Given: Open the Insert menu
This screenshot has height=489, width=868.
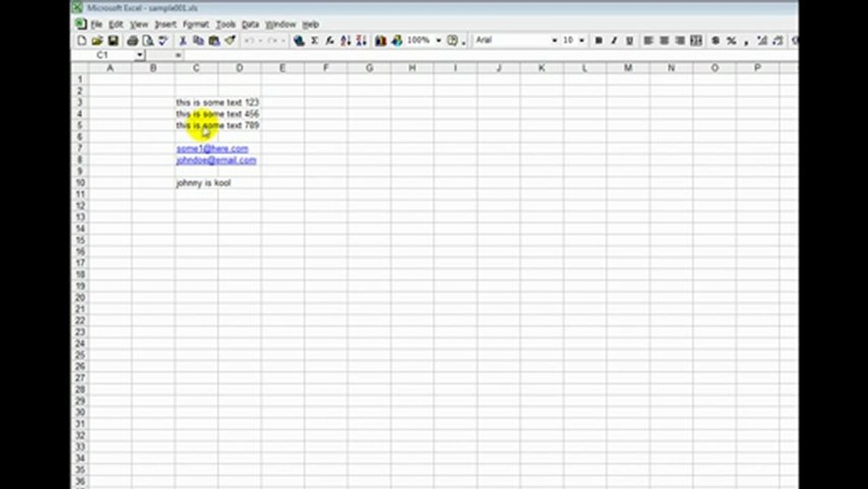Looking at the screenshot, I should [166, 24].
